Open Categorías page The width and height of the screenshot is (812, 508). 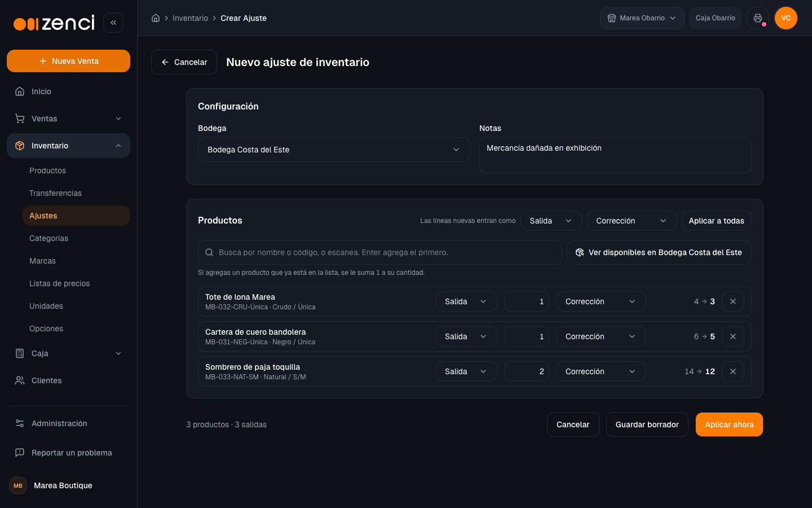[x=76, y=238]
